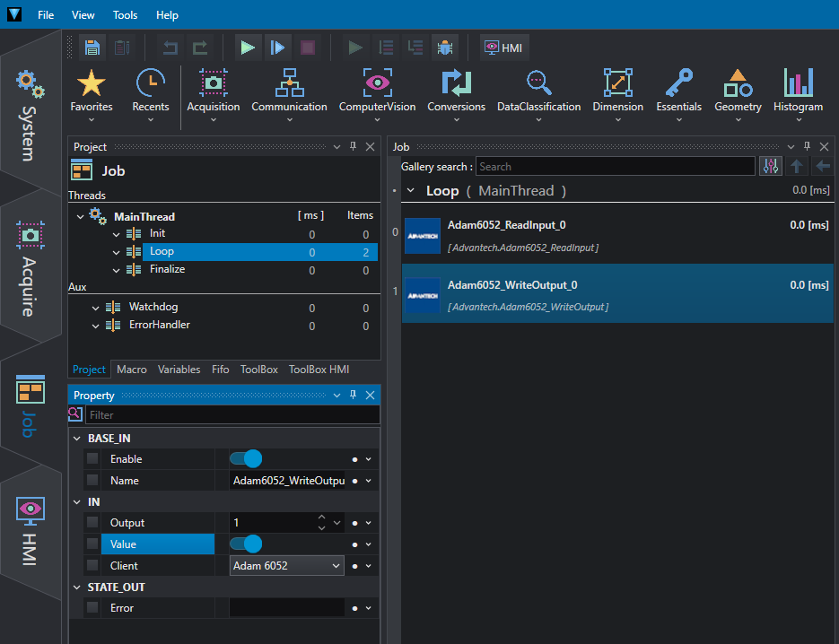The image size is (839, 644).
Task: Check the box beside Output property
Action: (x=92, y=523)
